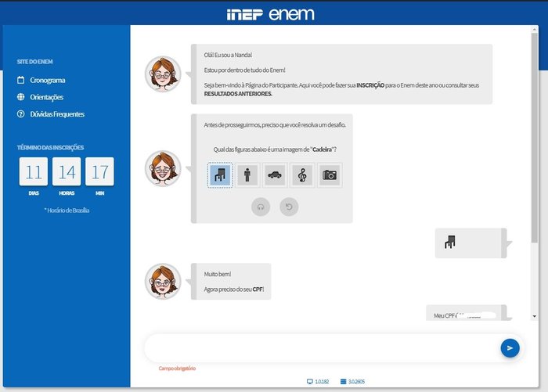Click the 'Meu CPF' reply bubble
548x392 pixels.
click(467, 313)
